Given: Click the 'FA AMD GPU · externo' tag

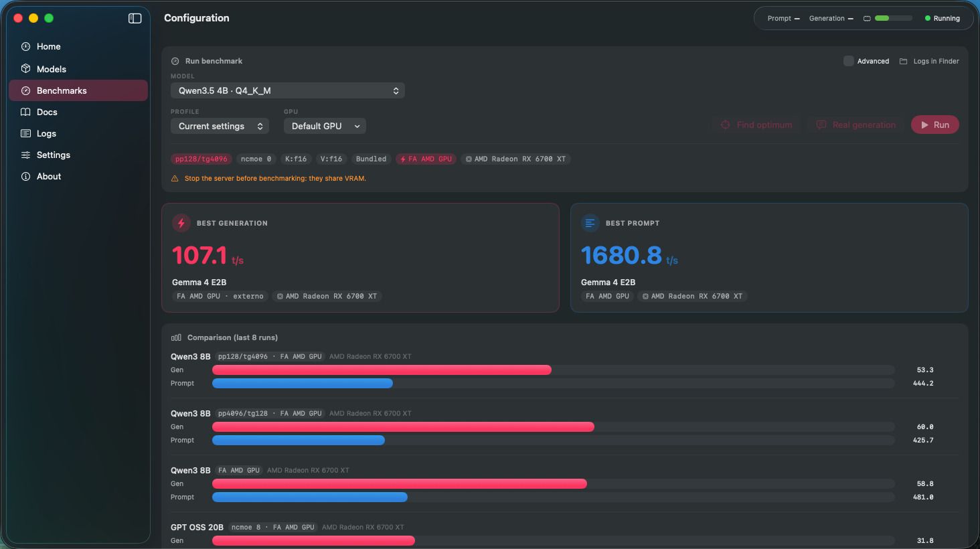Looking at the screenshot, I should [x=220, y=296].
